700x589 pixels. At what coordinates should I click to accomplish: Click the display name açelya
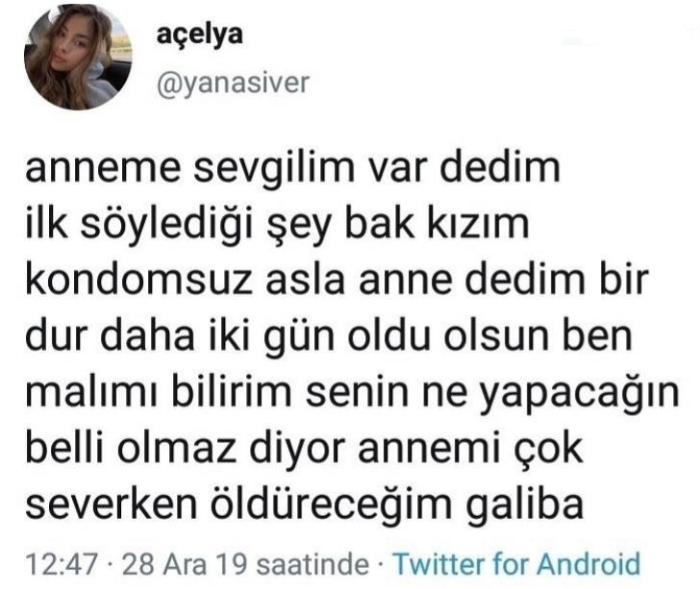click(200, 36)
